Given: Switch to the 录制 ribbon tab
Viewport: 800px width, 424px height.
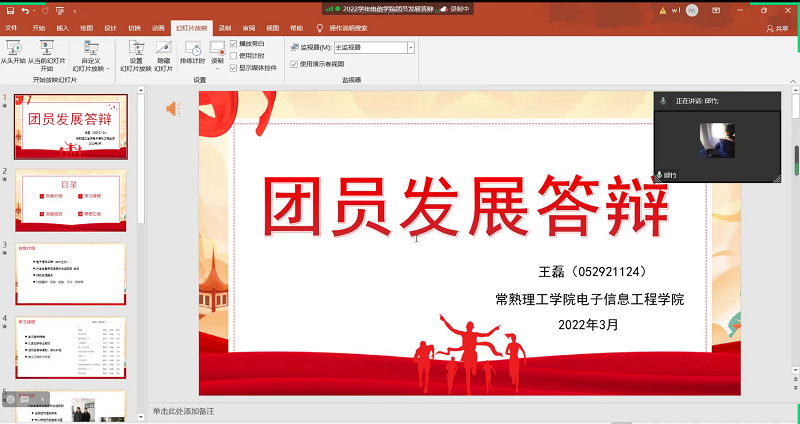Looking at the screenshot, I should pos(224,28).
